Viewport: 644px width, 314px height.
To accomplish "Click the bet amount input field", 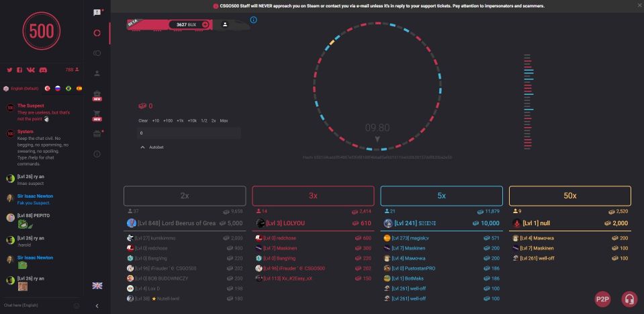I will 188,133.
